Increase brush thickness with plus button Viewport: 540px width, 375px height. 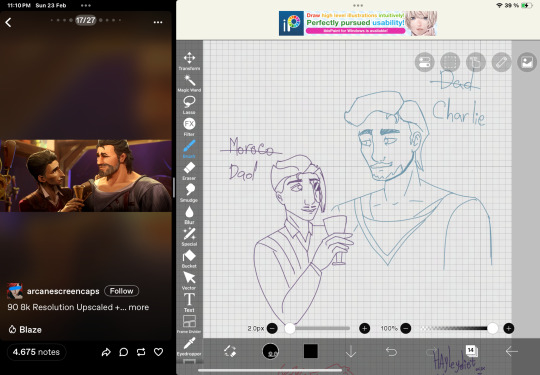(x=364, y=328)
